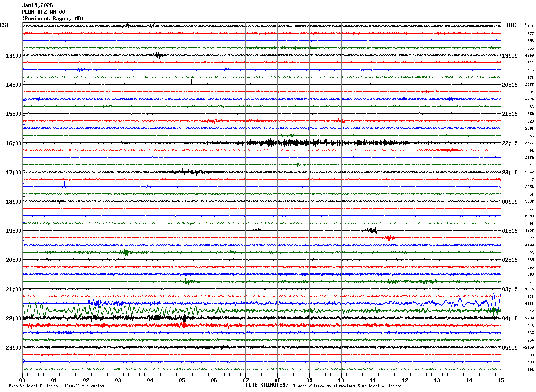536x392 pixels.
Task: Click the 01:15 UTC time label
Action: tap(510, 231)
